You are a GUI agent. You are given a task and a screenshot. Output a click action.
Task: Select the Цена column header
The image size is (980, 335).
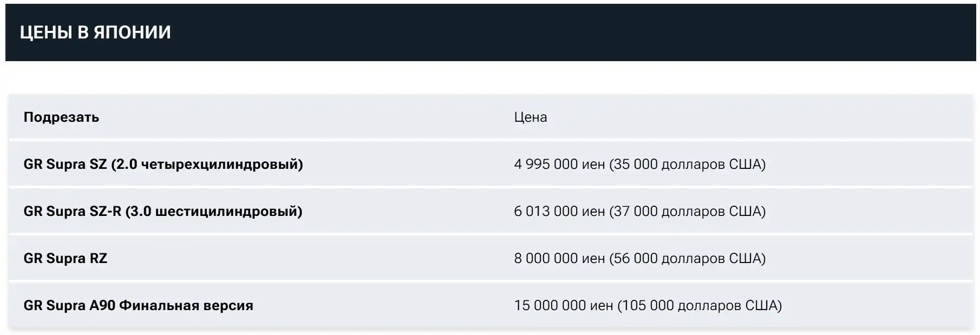point(531,117)
